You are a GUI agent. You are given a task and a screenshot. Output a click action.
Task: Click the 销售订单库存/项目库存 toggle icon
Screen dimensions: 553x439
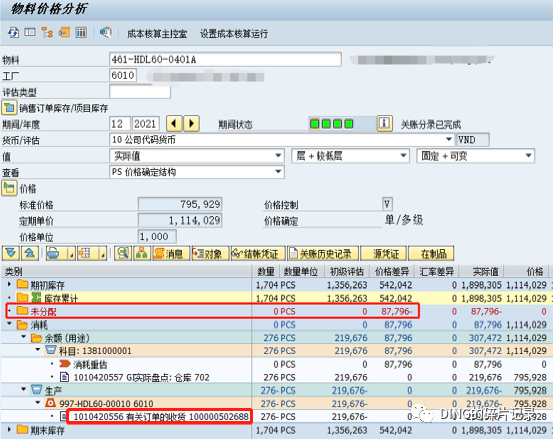tap(9, 108)
